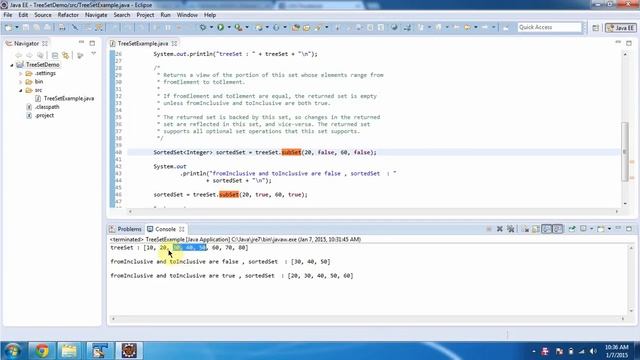
Task: Switch to the Java EE perspective
Action: click(620, 27)
